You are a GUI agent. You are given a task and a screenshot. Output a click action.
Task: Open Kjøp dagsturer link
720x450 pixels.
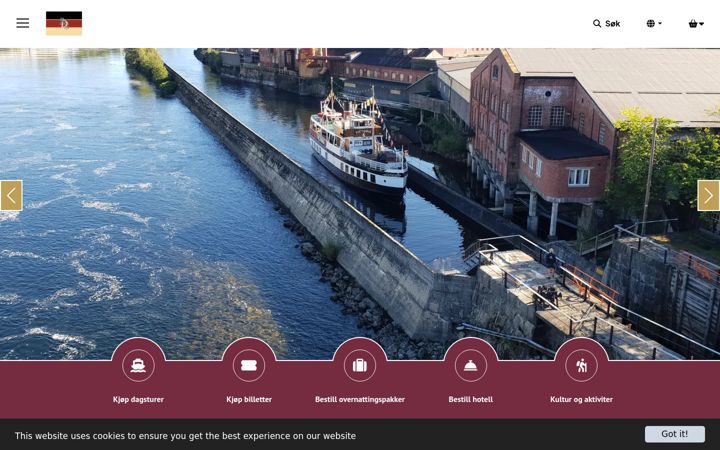click(x=138, y=399)
